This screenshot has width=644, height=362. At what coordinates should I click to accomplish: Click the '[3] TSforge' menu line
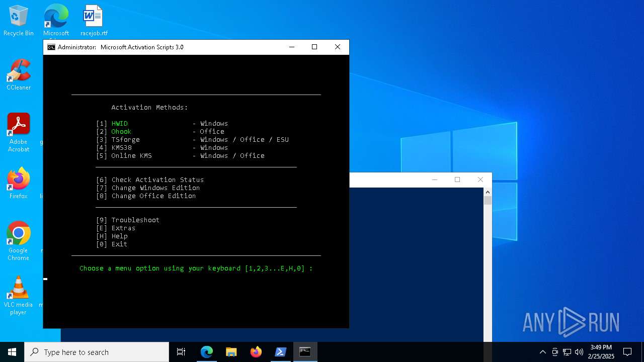[x=192, y=140]
